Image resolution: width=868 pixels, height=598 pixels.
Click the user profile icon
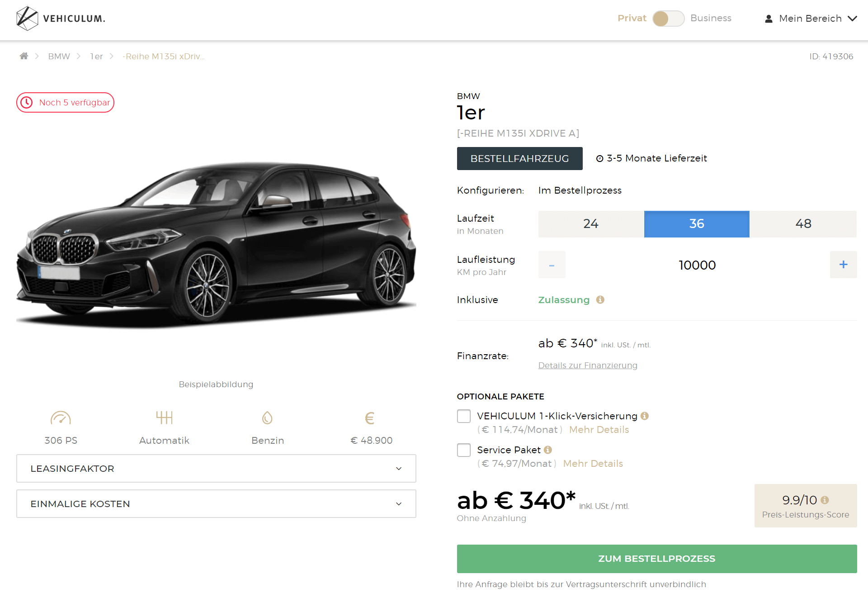[x=769, y=19]
